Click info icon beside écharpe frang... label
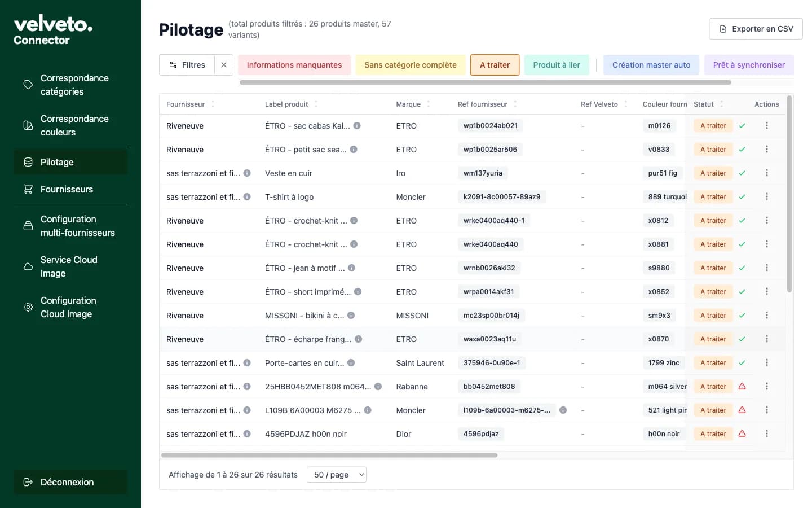 click(x=358, y=339)
